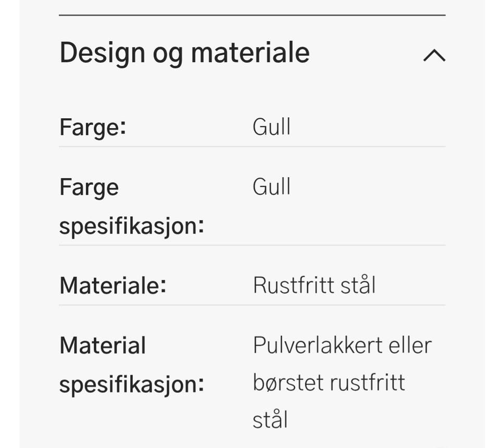The width and height of the screenshot is (500, 448).
Task: Click the word "materiale" in the section heading
Action: [x=250, y=53]
